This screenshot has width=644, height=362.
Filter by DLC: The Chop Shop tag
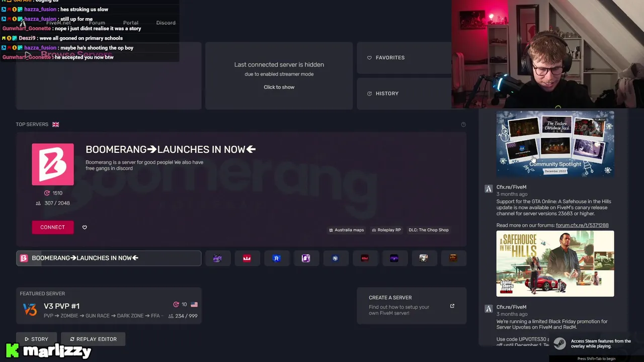429,230
